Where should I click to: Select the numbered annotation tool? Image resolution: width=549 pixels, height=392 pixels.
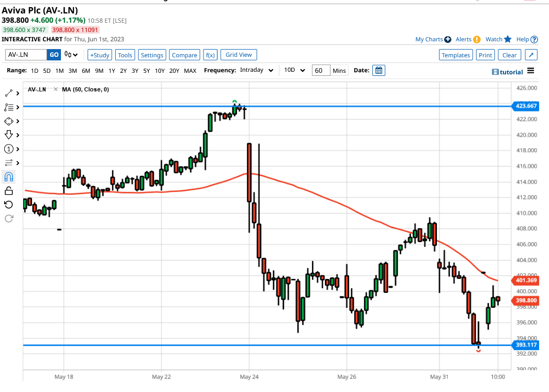(8, 148)
